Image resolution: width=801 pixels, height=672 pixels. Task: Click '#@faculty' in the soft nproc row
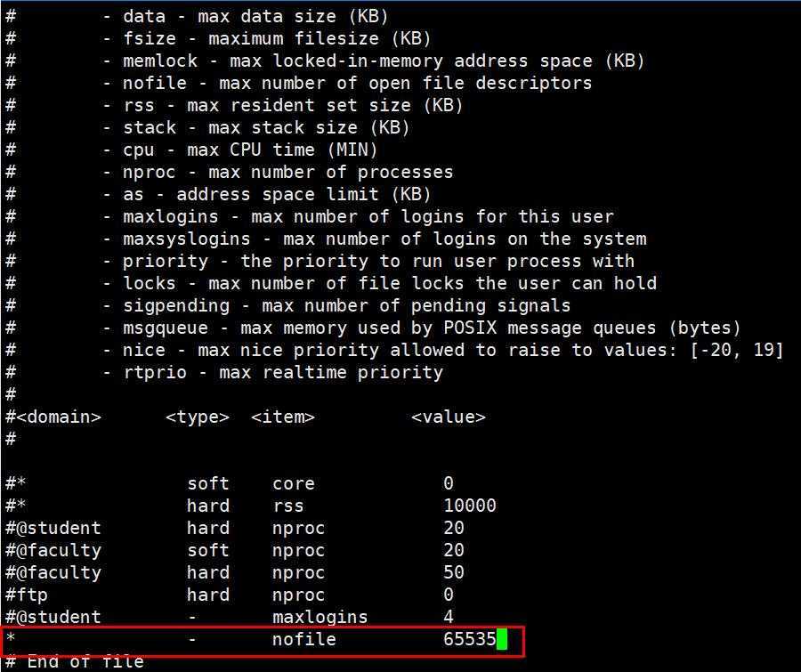[x=53, y=550]
